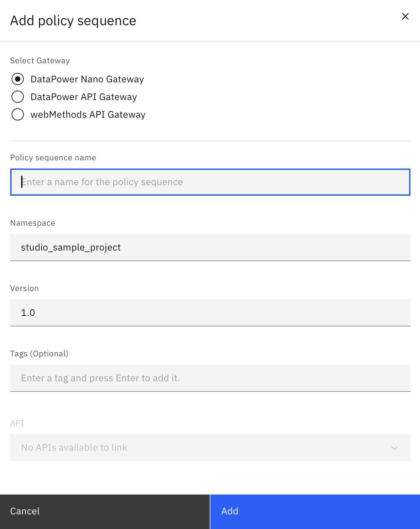The image size is (420, 529).
Task: Close the Add policy sequence dialog
Action: tap(405, 16)
